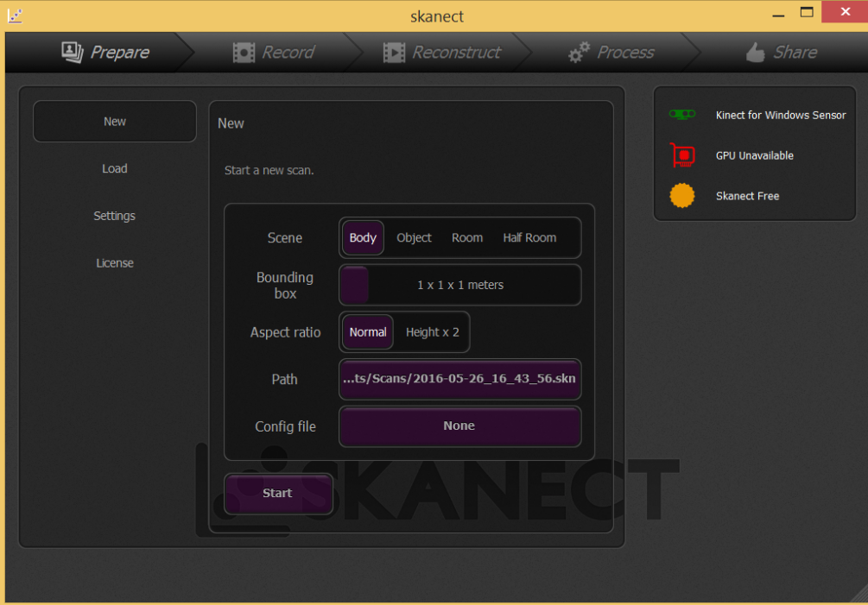The image size is (868, 605).
Task: Click the Bounding box slider handle
Action: [355, 286]
